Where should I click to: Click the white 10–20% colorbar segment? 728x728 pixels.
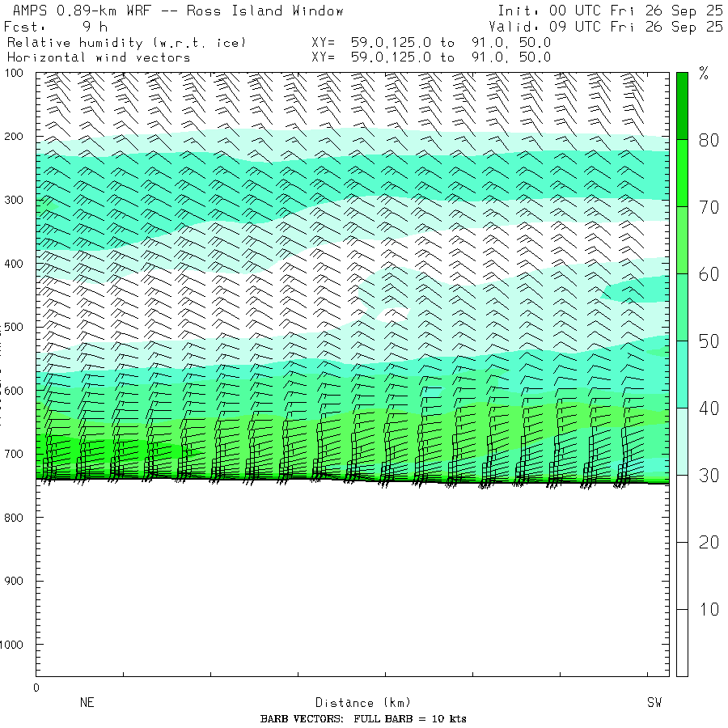682,575
